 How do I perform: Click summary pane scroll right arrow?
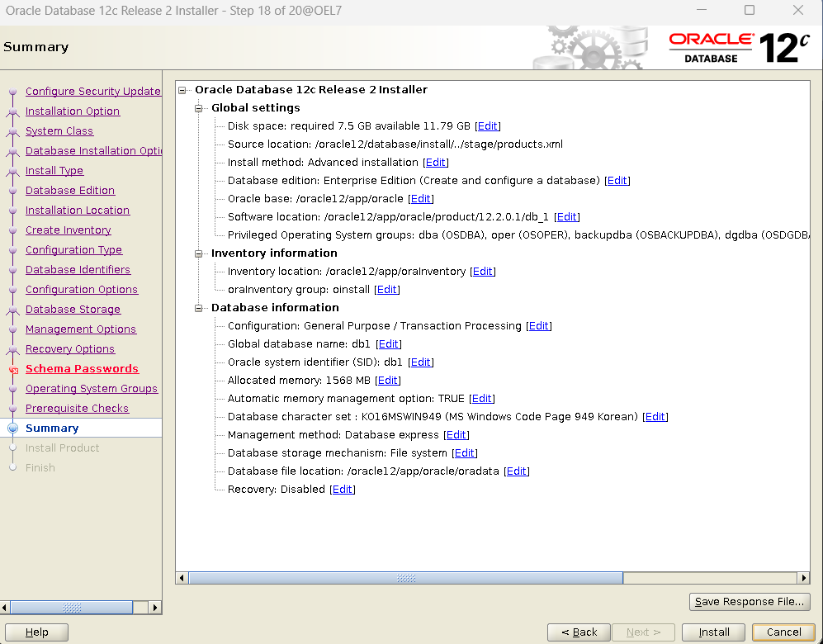click(803, 578)
